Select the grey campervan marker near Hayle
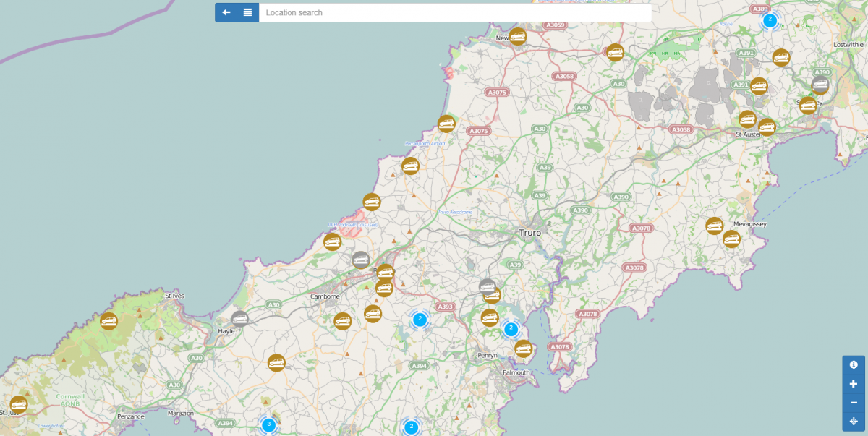The image size is (868, 436). 239,318
